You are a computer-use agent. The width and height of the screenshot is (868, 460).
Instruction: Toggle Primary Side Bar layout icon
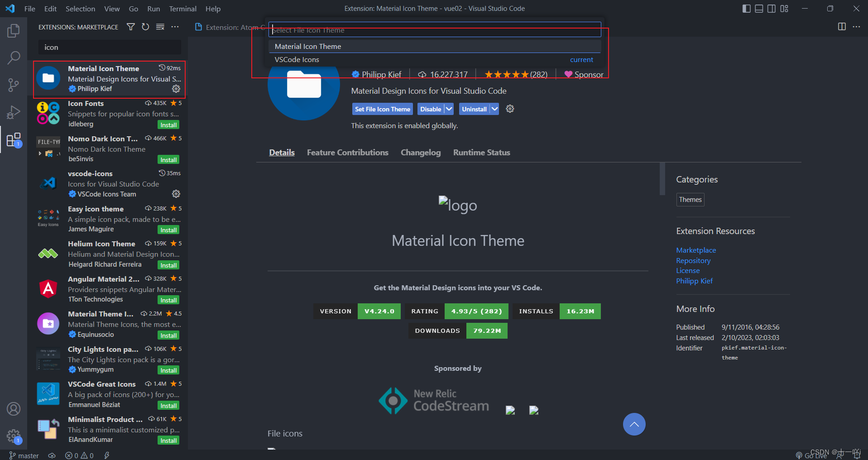pyautogui.click(x=747, y=9)
